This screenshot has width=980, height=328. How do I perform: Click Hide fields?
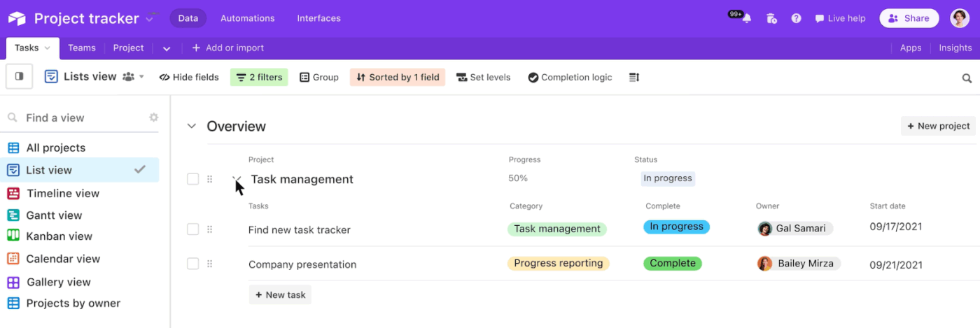pos(189,78)
